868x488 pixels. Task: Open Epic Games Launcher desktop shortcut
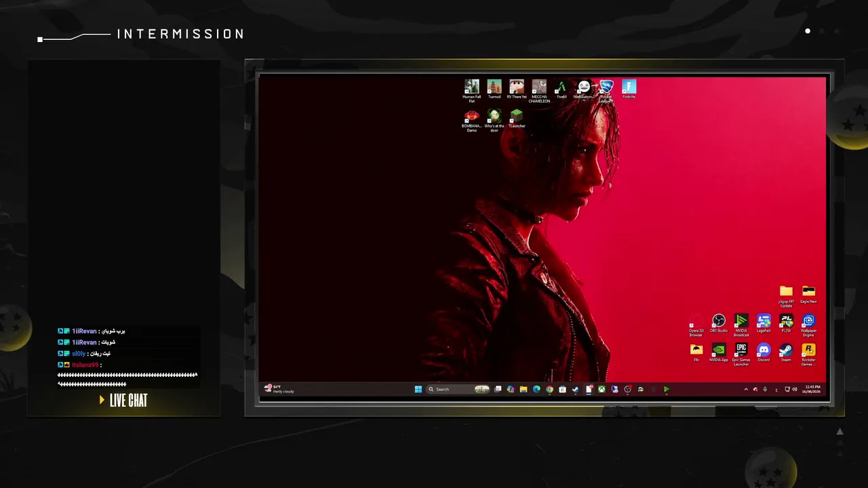[741, 354]
